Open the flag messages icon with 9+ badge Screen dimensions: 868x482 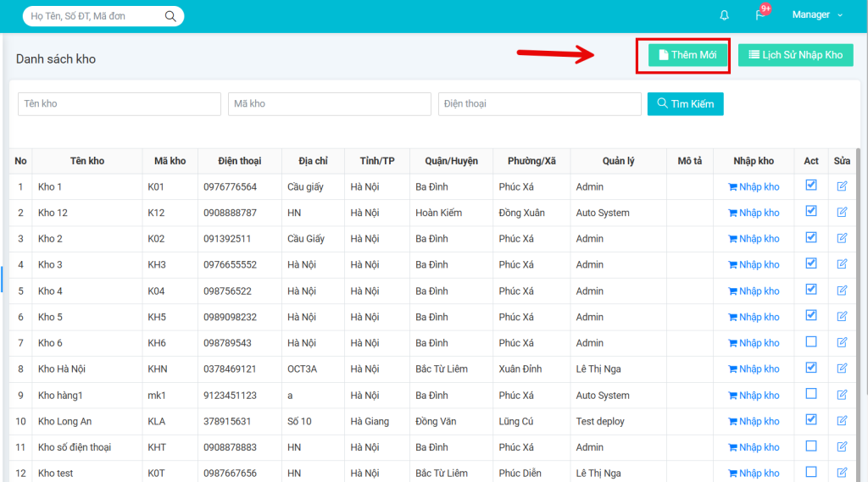point(760,15)
